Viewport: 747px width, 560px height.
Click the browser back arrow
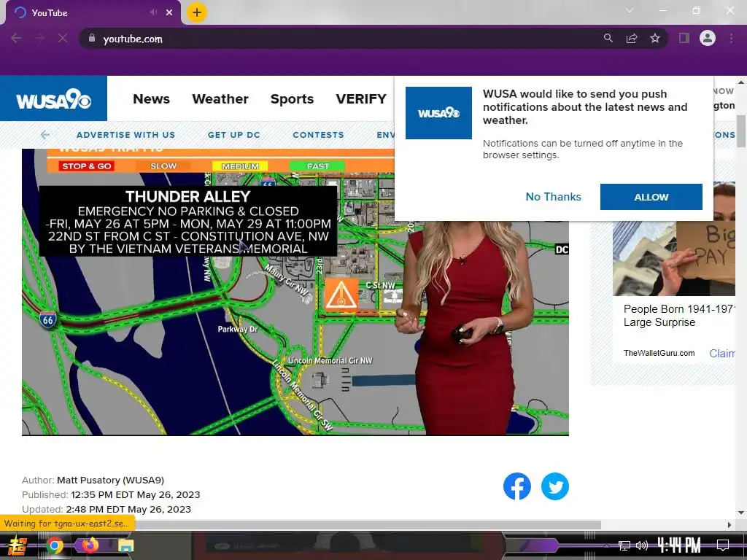16,38
